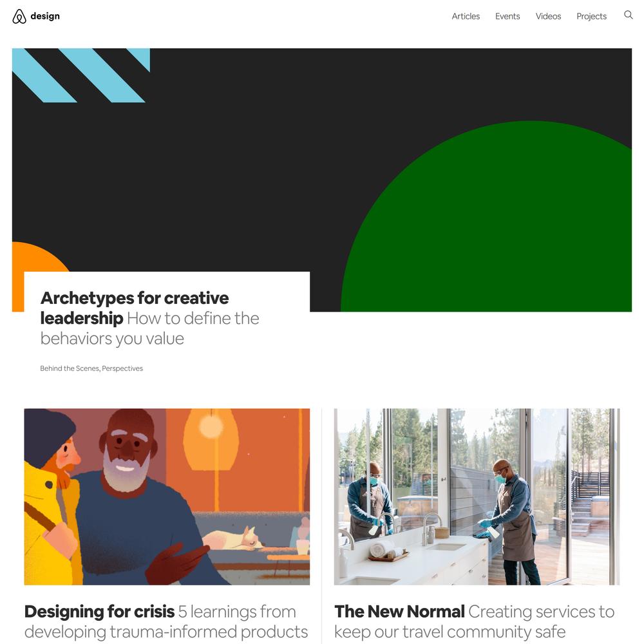Navigate to Projects in the header
This screenshot has width=644, height=644.
tap(591, 16)
